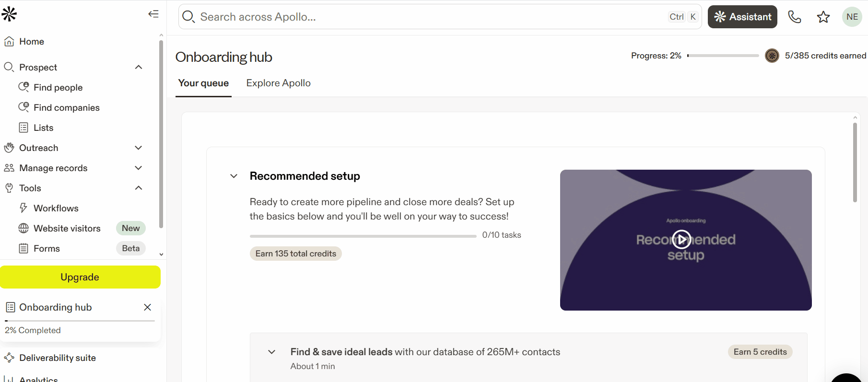Screen dimensions: 868x382
Task: Click the Apollo logo icon
Action: 9,14
